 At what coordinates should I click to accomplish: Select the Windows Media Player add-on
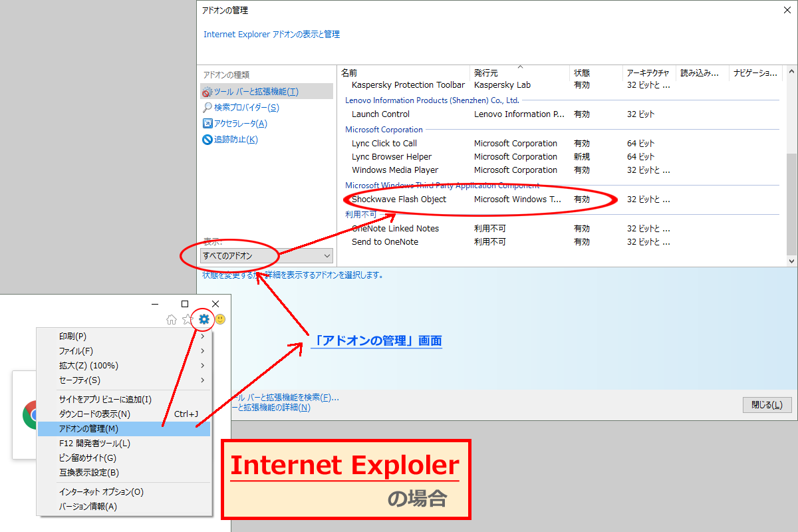click(x=561, y=170)
